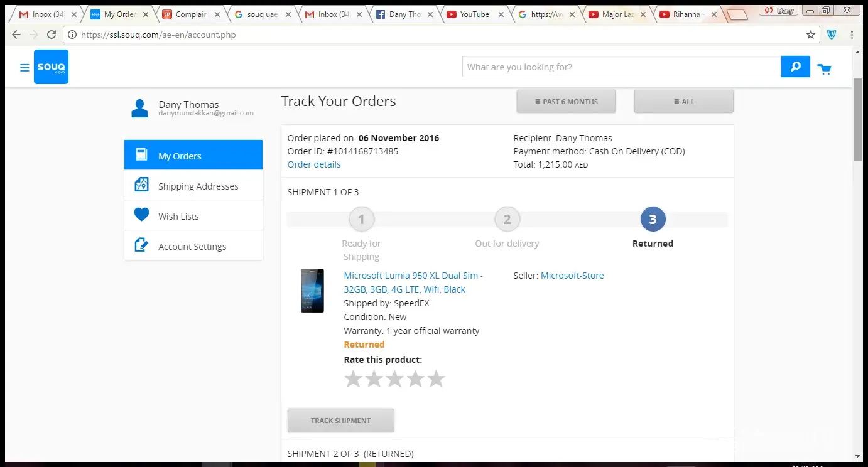The width and height of the screenshot is (868, 467).
Task: Click the Microsoft-Store seller link
Action: 572,276
